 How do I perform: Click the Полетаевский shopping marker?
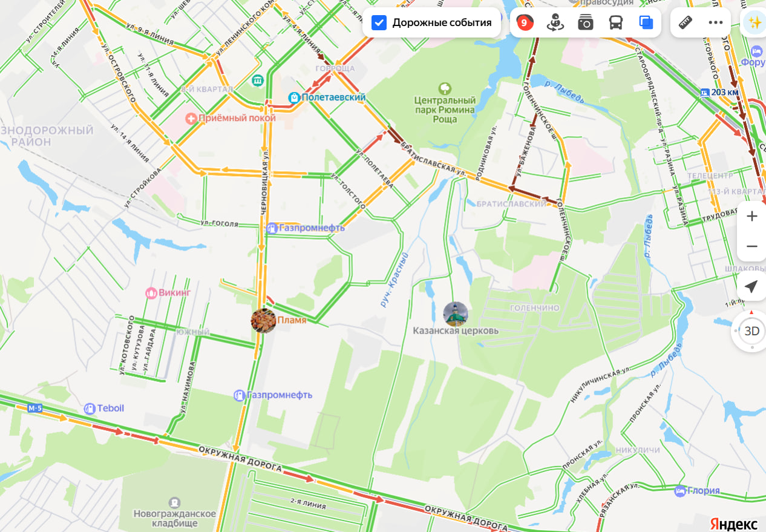(294, 97)
